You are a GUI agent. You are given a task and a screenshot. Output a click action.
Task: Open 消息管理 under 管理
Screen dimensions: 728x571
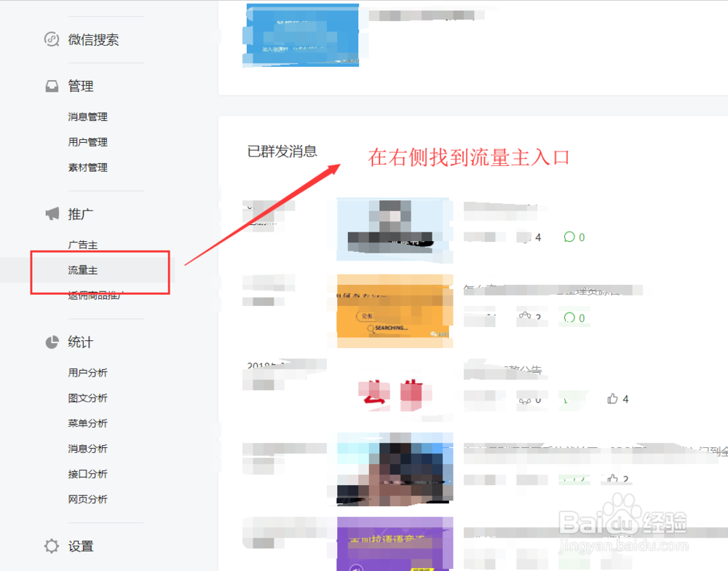[x=87, y=117]
